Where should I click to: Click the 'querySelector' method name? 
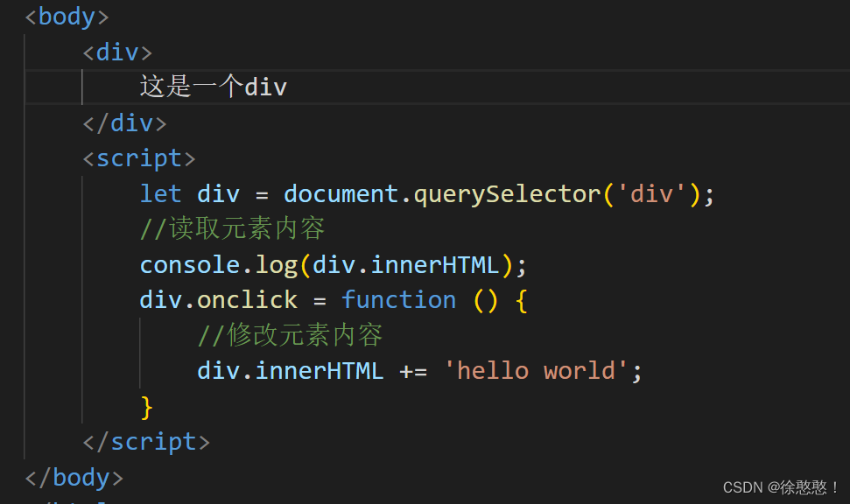(508, 194)
